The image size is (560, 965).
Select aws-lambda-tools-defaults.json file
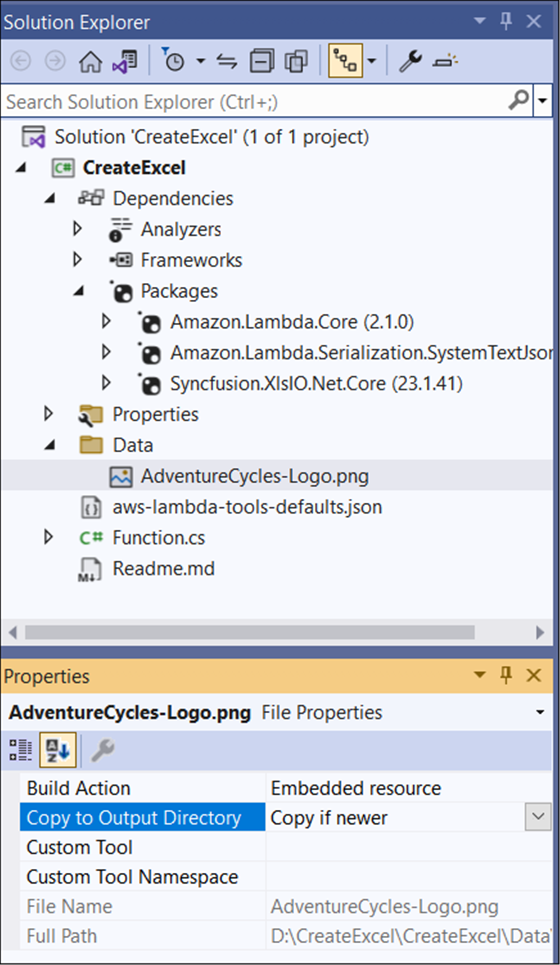click(x=247, y=507)
